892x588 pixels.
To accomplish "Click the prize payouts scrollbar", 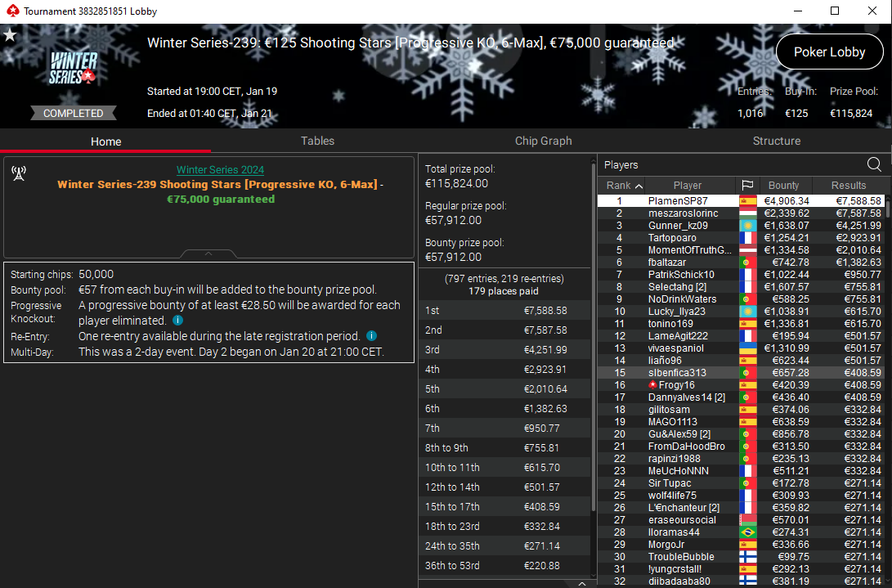I will click(x=594, y=336).
